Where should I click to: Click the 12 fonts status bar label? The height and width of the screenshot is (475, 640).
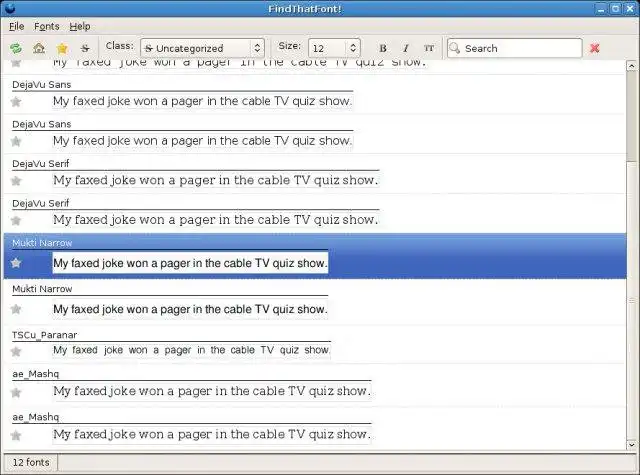pos(31,462)
